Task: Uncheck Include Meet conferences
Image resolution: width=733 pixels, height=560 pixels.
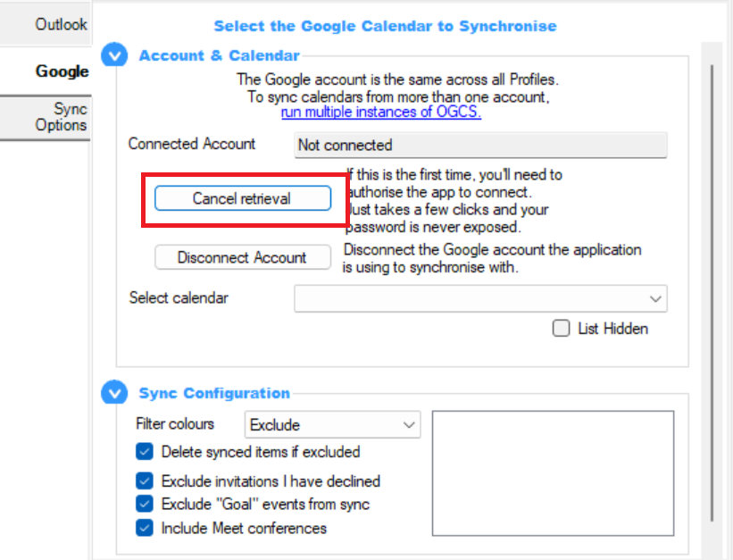Action: pos(145,528)
